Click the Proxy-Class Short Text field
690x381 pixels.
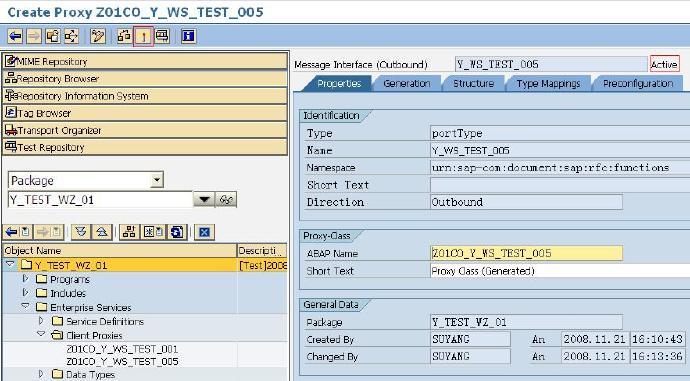click(x=560, y=271)
